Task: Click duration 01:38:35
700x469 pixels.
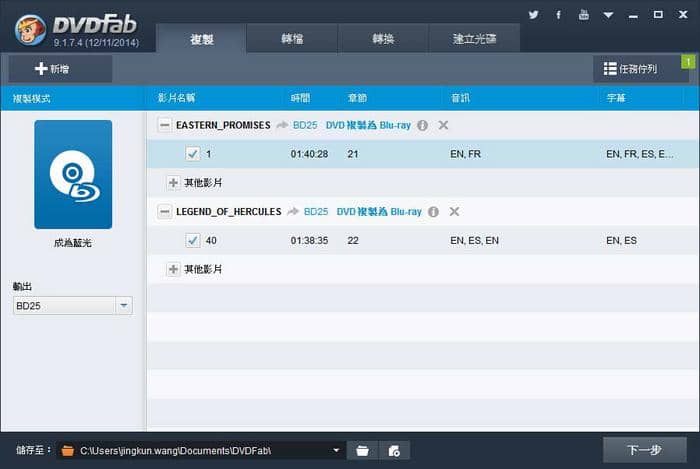Action: pyautogui.click(x=309, y=241)
